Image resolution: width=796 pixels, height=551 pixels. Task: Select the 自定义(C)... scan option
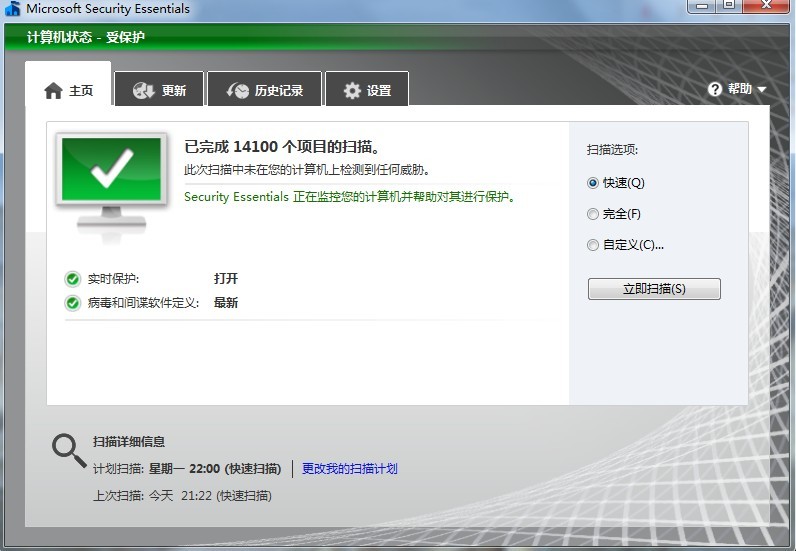click(625, 245)
